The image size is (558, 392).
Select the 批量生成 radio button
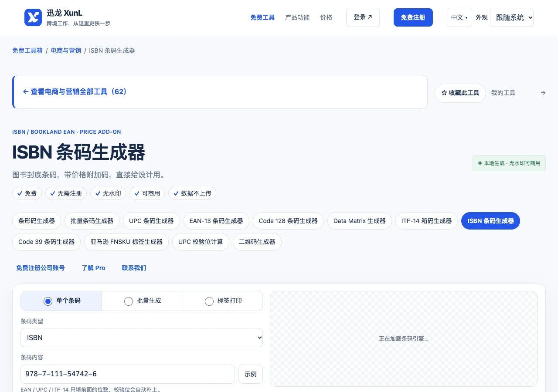pyautogui.click(x=129, y=301)
